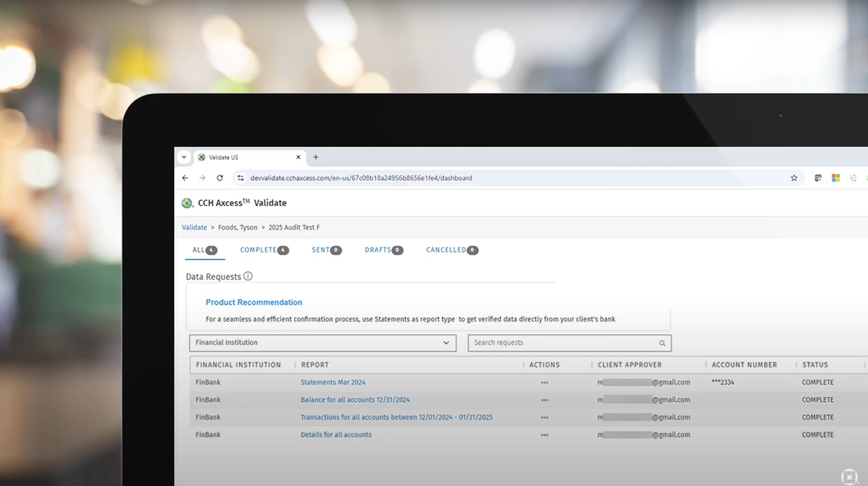
Task: Open the browser tab search chevron
Action: (x=184, y=157)
